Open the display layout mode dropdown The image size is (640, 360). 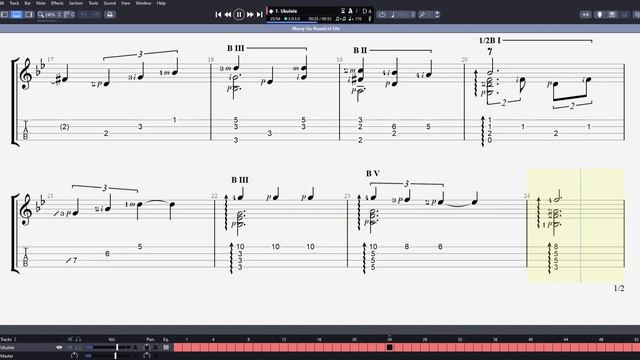[x=69, y=14]
